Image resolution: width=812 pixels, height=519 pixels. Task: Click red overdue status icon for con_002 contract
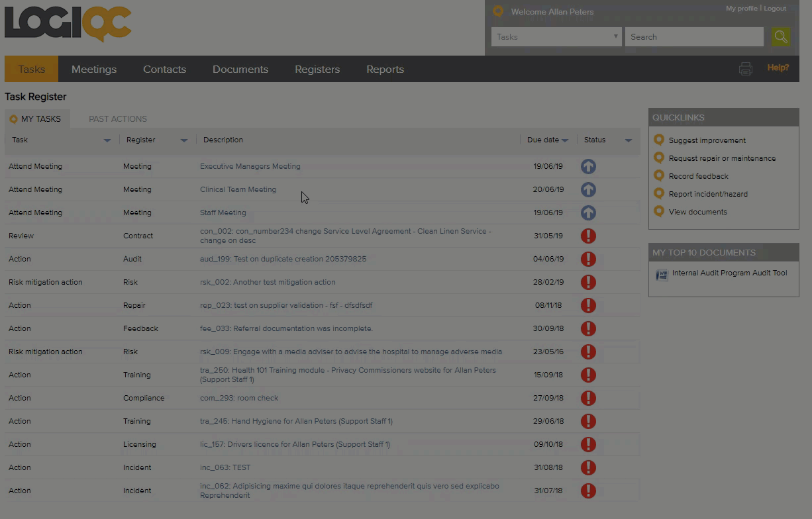click(588, 236)
